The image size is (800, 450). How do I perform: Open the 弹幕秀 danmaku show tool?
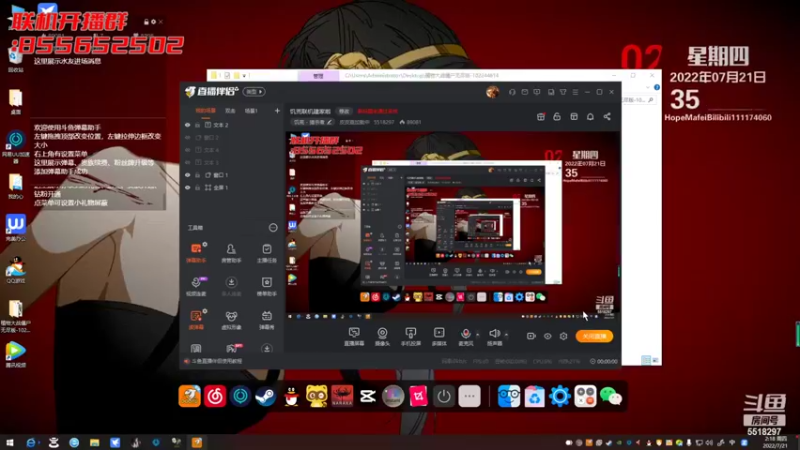[x=266, y=320]
